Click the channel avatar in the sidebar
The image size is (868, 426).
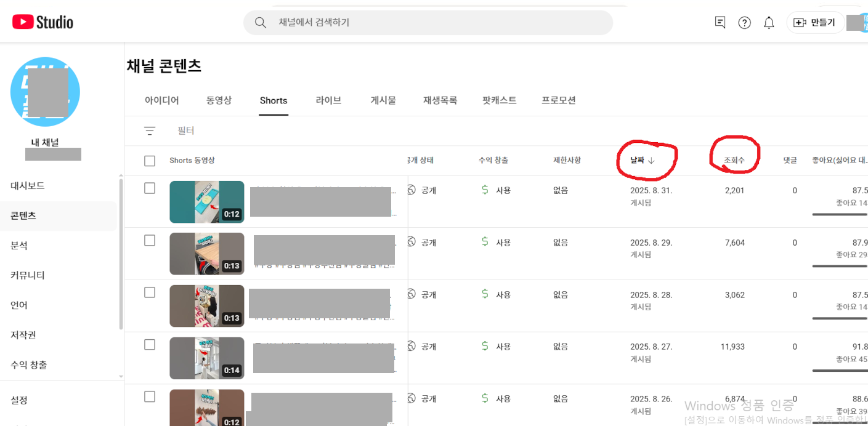click(45, 92)
